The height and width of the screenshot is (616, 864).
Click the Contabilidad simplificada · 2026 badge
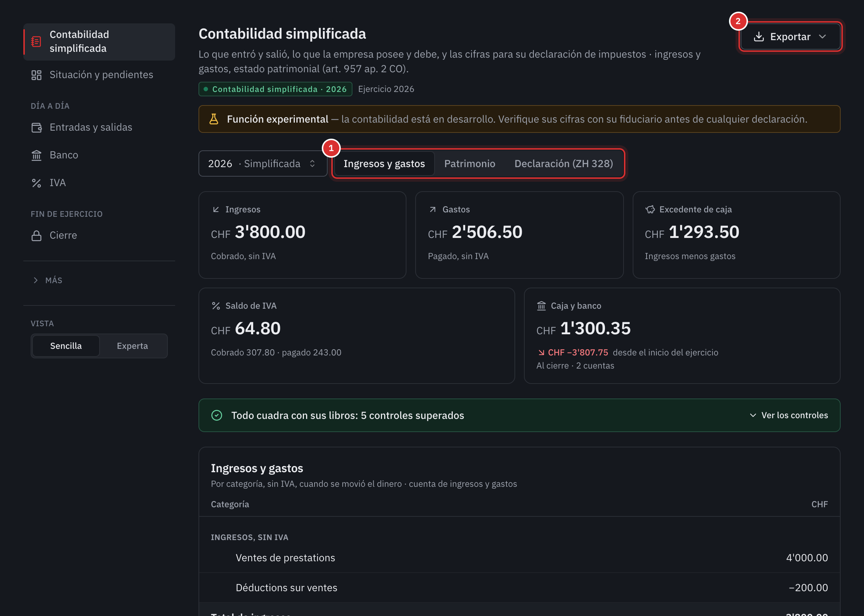pos(275,89)
